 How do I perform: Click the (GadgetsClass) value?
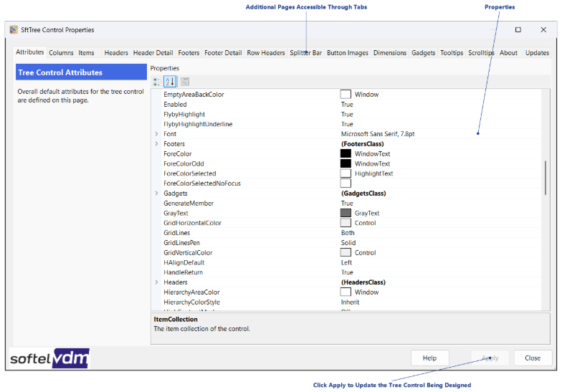pyautogui.click(x=363, y=193)
